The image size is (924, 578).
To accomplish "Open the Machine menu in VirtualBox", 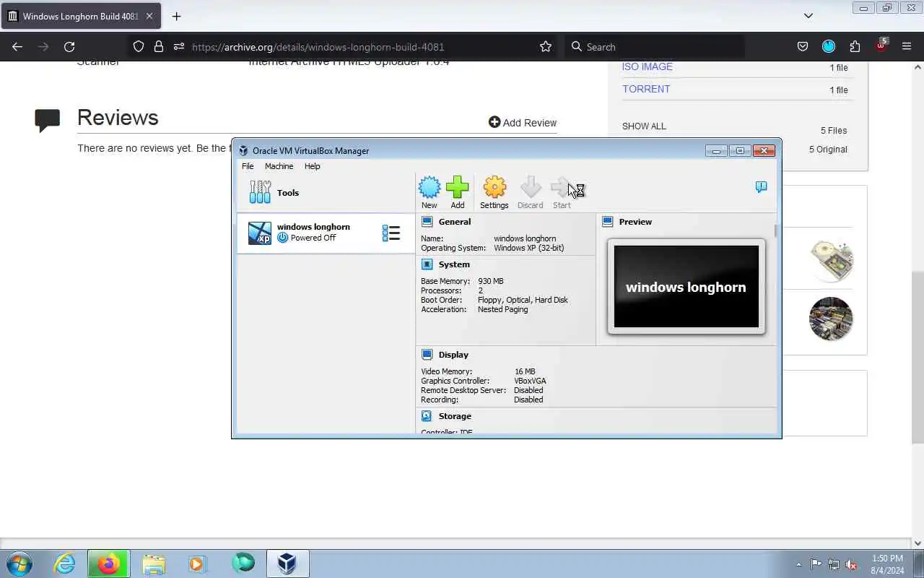I will pos(279,166).
